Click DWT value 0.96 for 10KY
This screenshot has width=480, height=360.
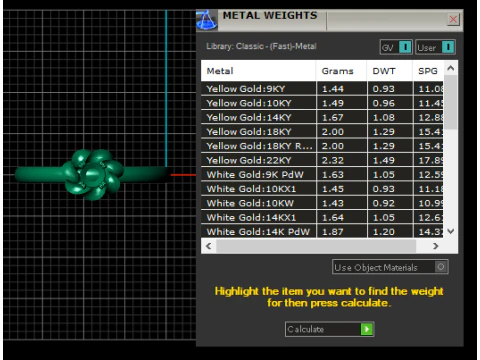point(384,103)
